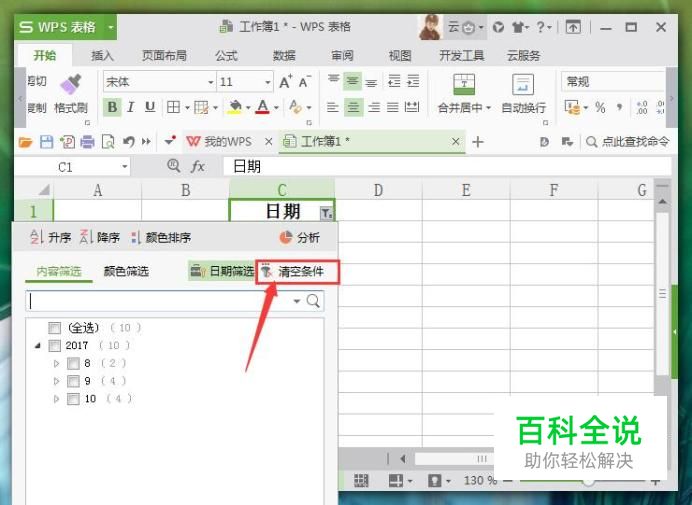Click the Clear Conditions button

[293, 271]
